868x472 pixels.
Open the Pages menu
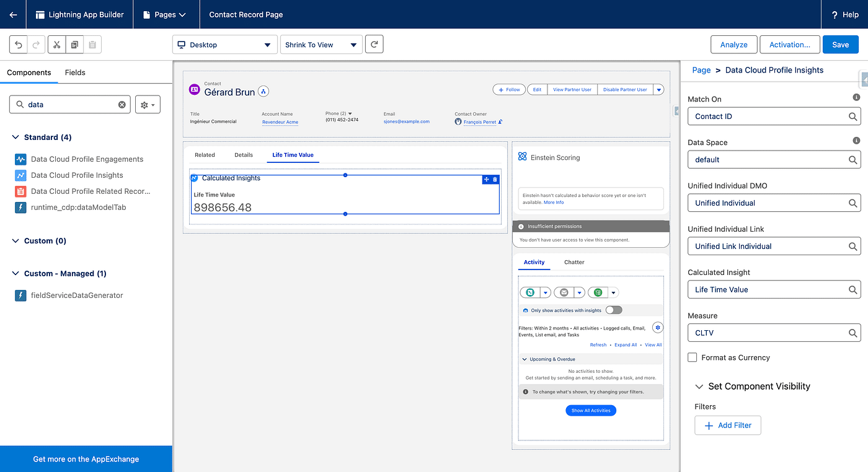[x=166, y=14]
